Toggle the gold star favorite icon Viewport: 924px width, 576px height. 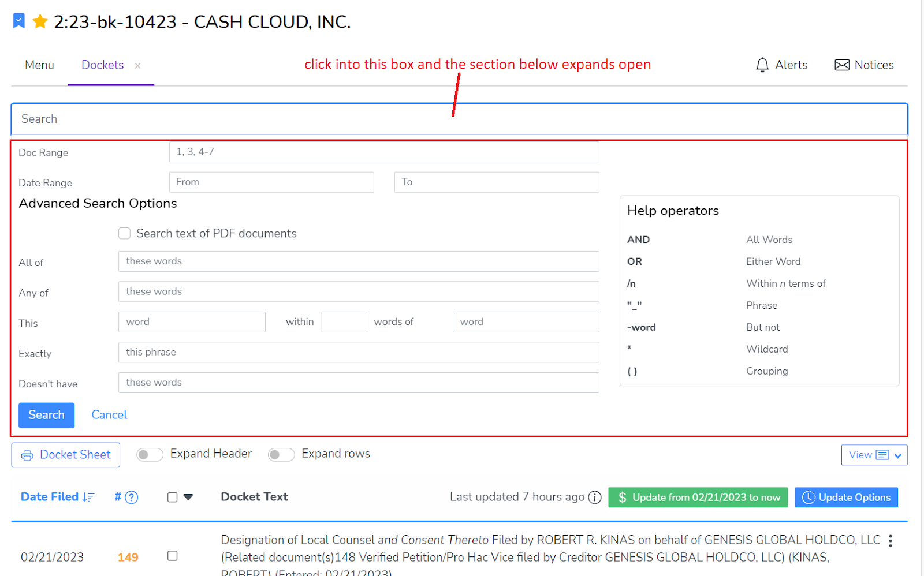click(40, 22)
